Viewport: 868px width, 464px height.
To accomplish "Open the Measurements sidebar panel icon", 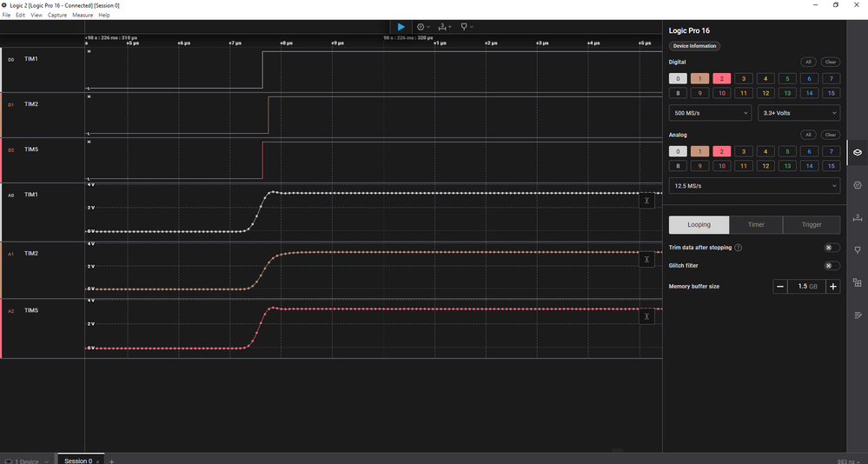I will (857, 217).
